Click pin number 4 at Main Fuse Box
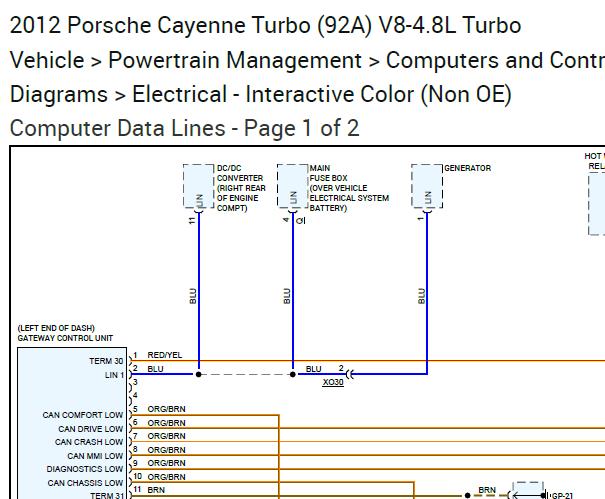 pos(286,220)
